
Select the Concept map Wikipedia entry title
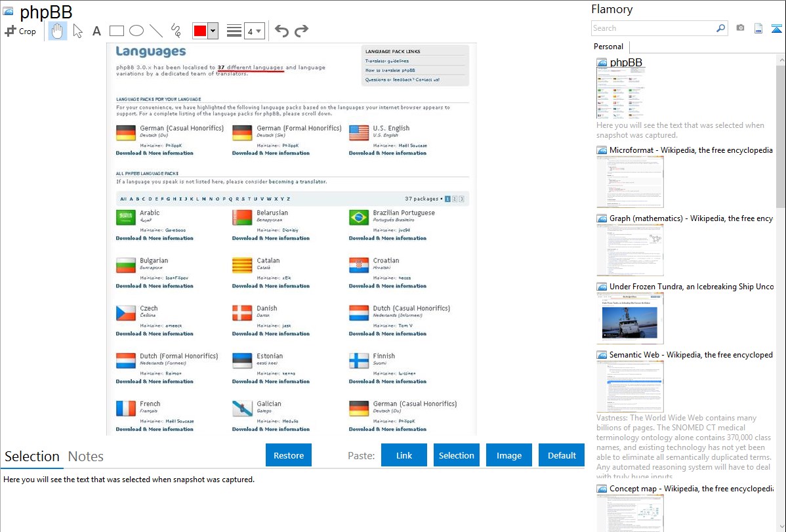(x=692, y=488)
